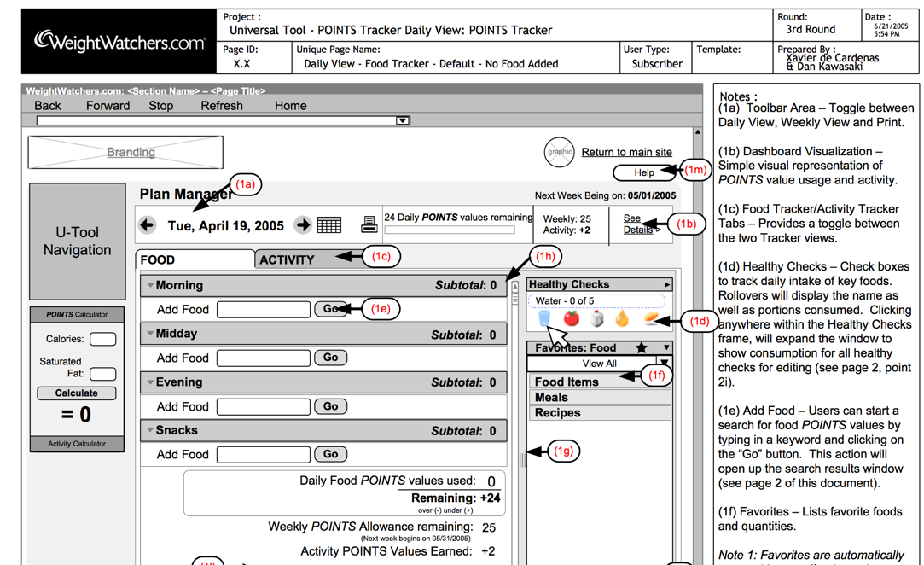Viewport: 924px width, 565px height.
Task: Select Recipes in Favorites list
Action: coord(599,413)
